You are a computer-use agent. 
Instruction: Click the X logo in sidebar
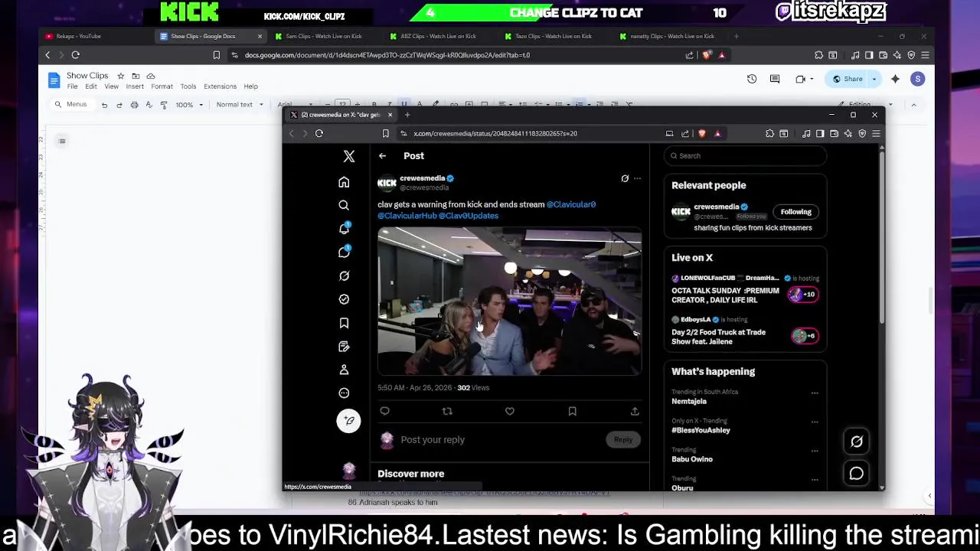coord(349,156)
